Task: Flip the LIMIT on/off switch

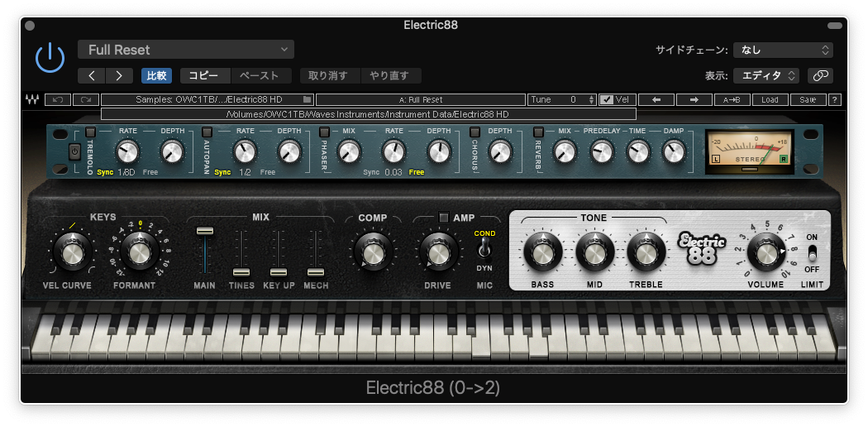Action: 812,252
